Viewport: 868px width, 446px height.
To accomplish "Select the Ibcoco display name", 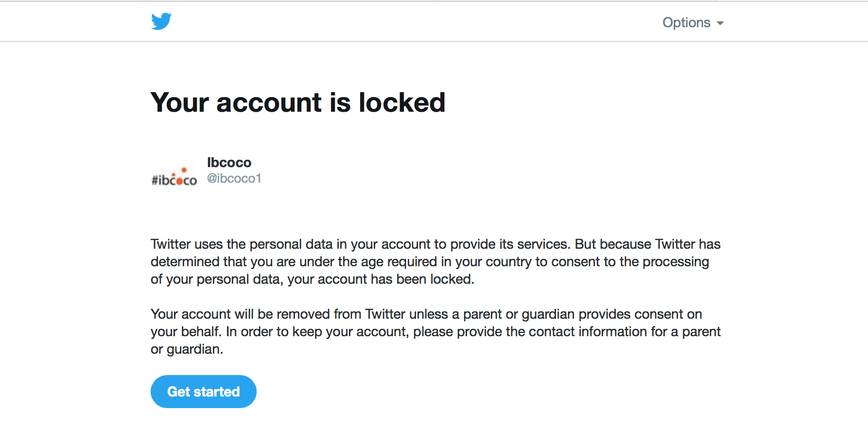I will coord(229,162).
